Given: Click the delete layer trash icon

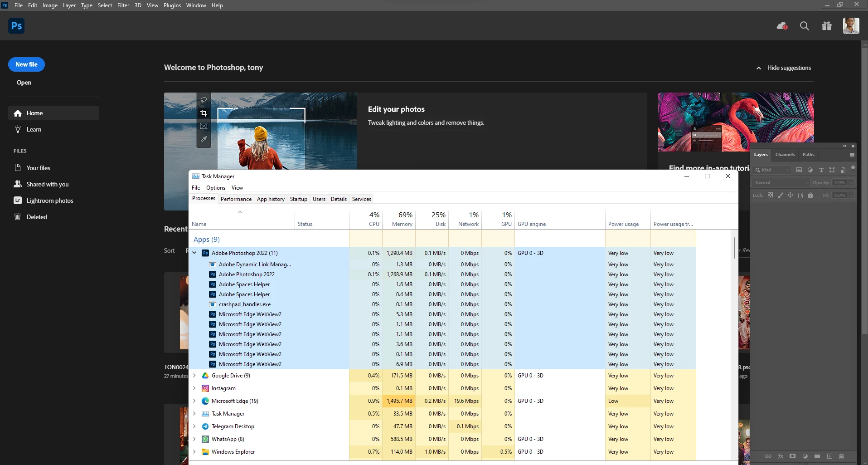Looking at the screenshot, I should [841, 456].
